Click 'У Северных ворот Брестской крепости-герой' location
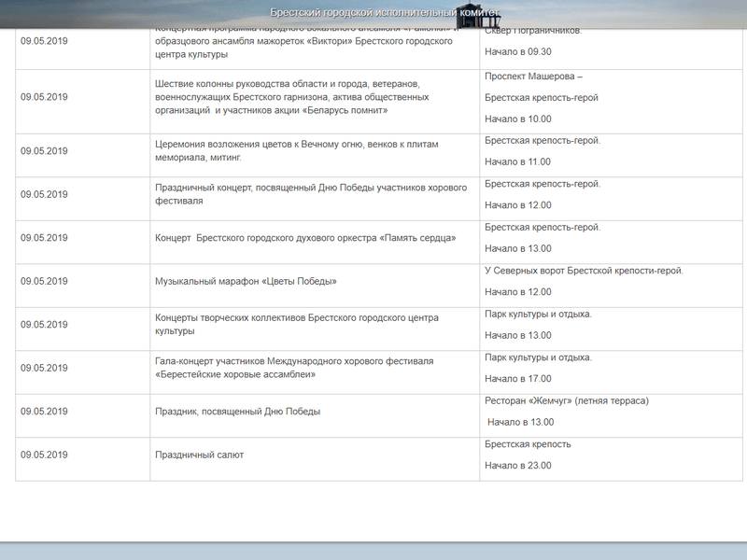The image size is (747, 560). (584, 271)
